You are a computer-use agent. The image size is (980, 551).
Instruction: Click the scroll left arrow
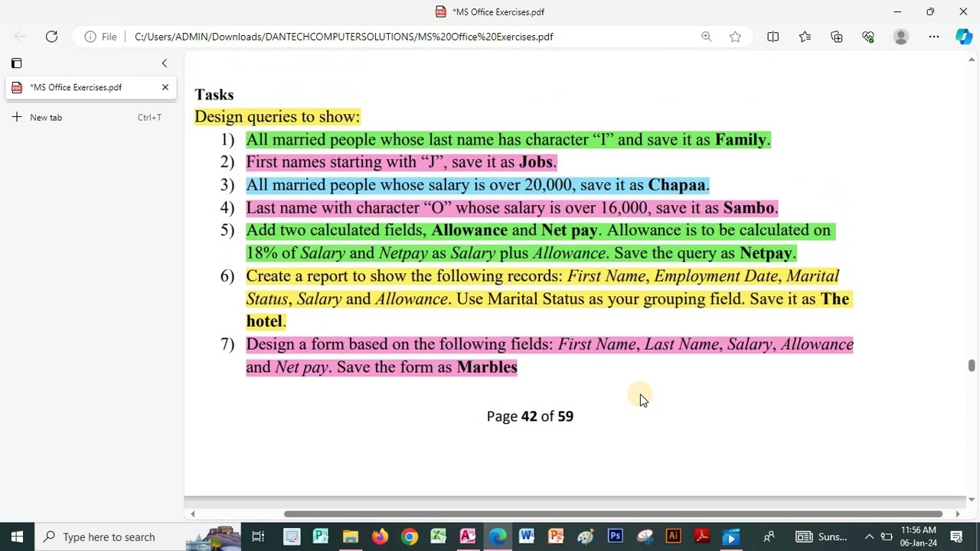pos(192,514)
